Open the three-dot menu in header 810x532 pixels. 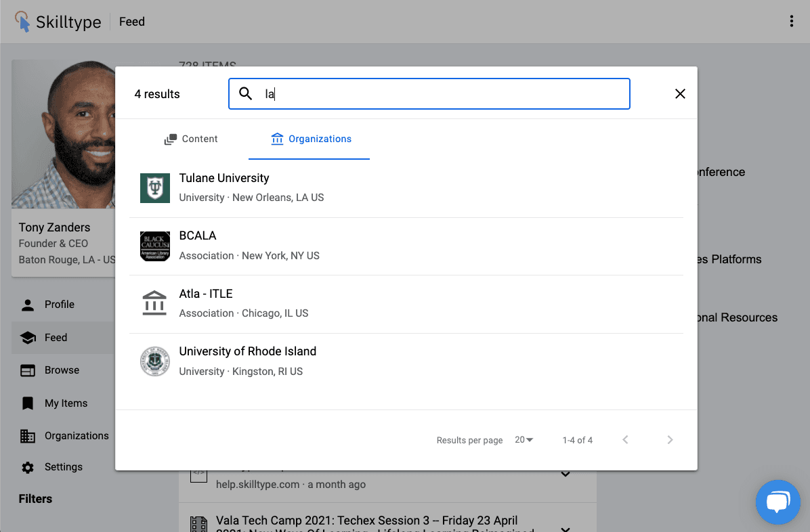pyautogui.click(x=792, y=21)
